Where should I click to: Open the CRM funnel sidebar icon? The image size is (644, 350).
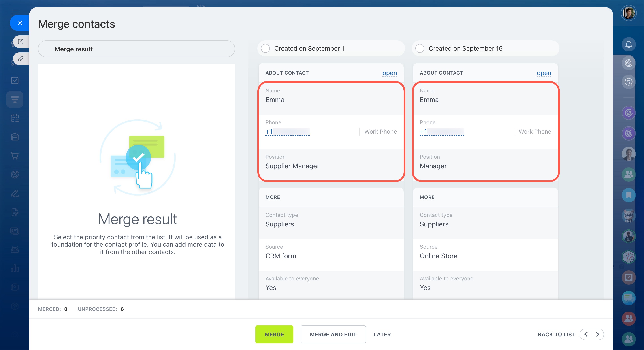[x=15, y=100]
